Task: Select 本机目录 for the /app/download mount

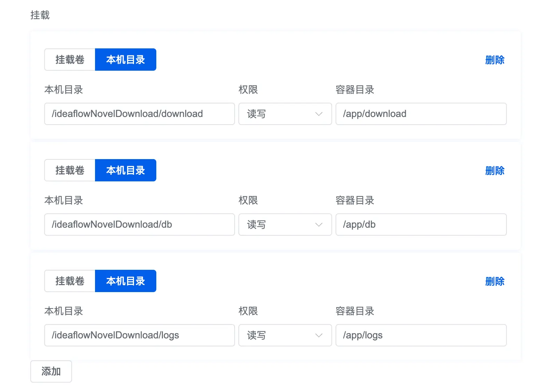Action: [x=126, y=60]
